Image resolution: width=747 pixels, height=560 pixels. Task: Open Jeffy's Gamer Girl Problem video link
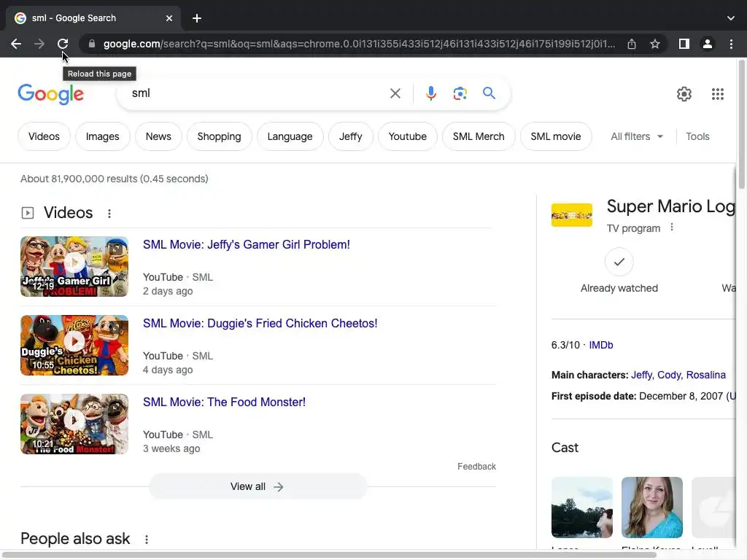pyautogui.click(x=247, y=244)
